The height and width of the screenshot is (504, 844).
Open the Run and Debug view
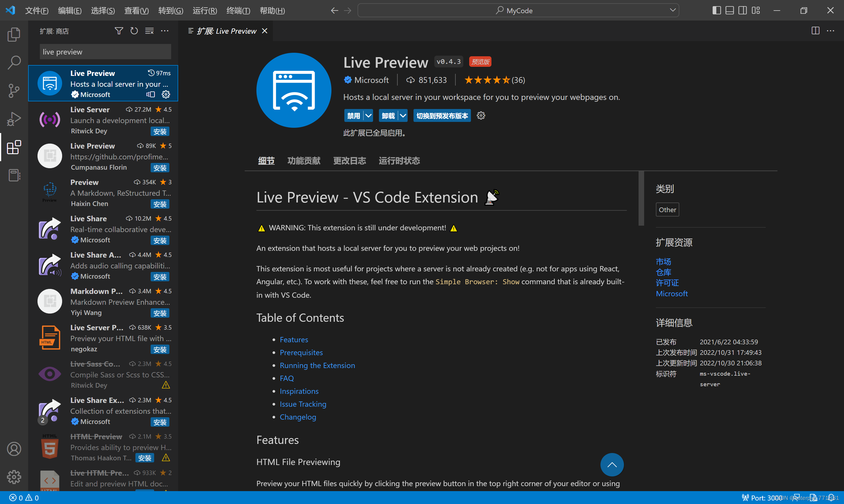point(14,119)
